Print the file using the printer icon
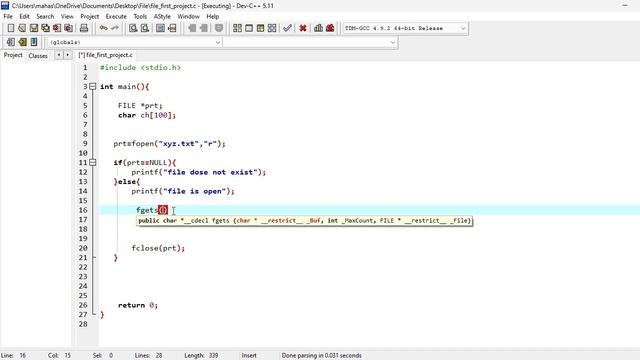 [x=84, y=28]
